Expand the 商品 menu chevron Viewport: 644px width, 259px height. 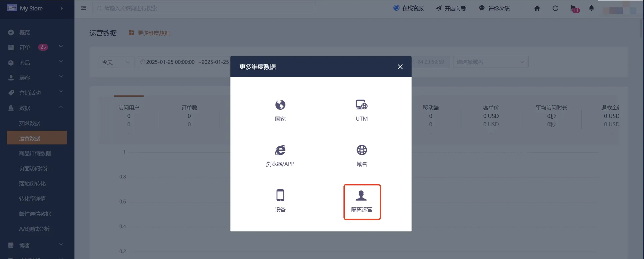coord(61,61)
